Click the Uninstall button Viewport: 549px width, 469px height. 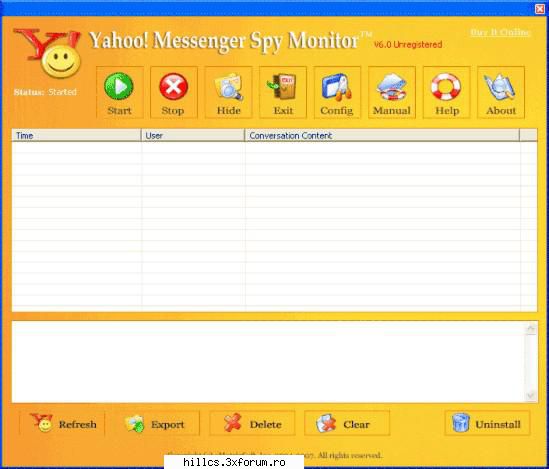pyautogui.click(x=487, y=424)
